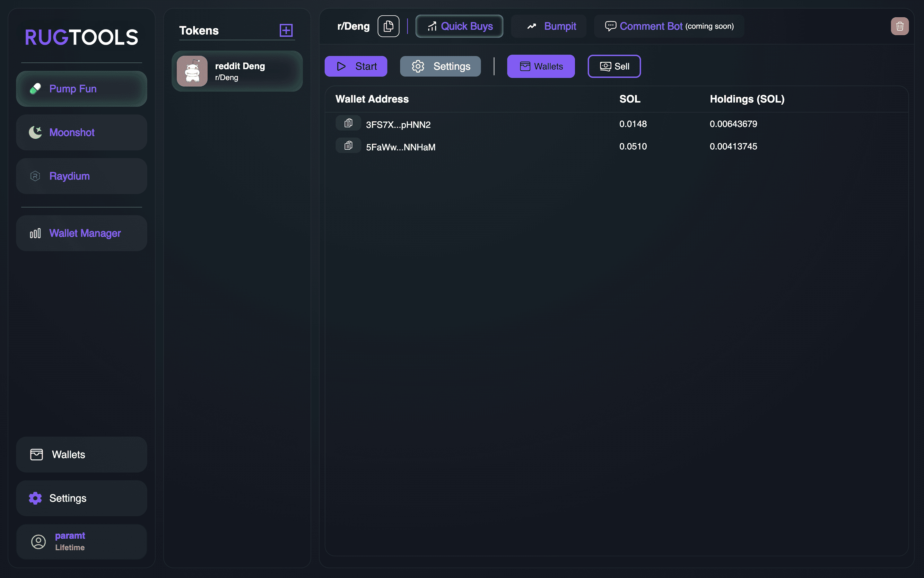Image resolution: width=924 pixels, height=578 pixels.
Task: Open Wallets in the bottom sidebar
Action: pos(82,454)
